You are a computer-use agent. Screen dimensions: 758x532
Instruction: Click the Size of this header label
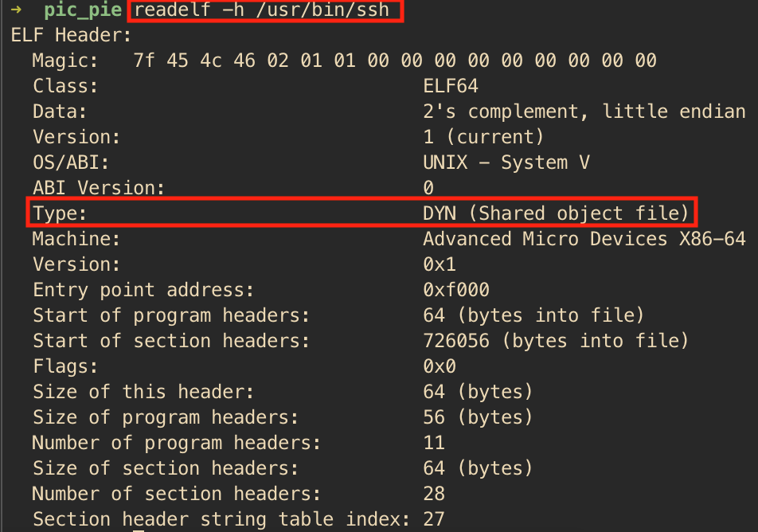pyautogui.click(x=143, y=392)
